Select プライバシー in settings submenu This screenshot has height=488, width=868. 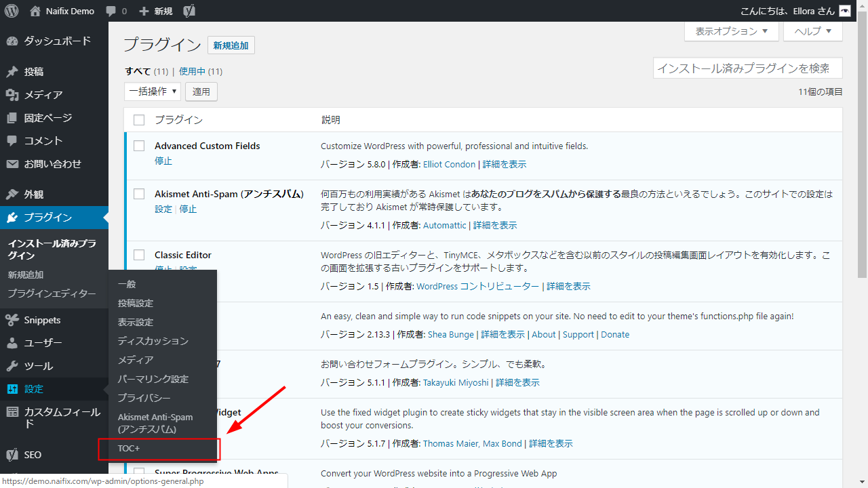pos(144,398)
